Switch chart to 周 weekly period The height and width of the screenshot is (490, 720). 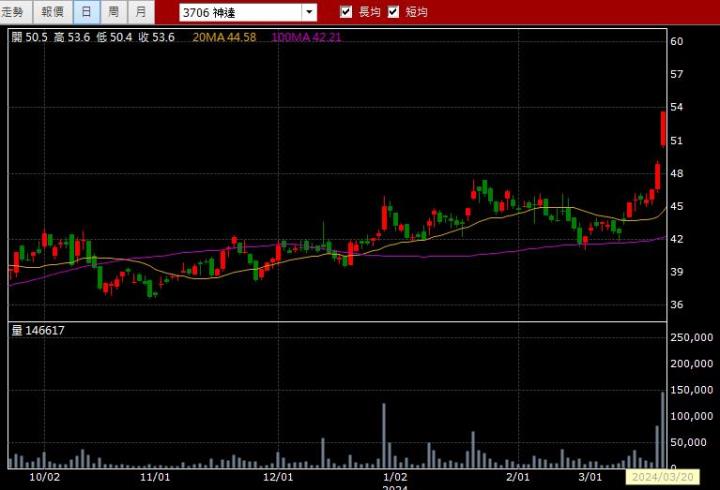point(113,12)
